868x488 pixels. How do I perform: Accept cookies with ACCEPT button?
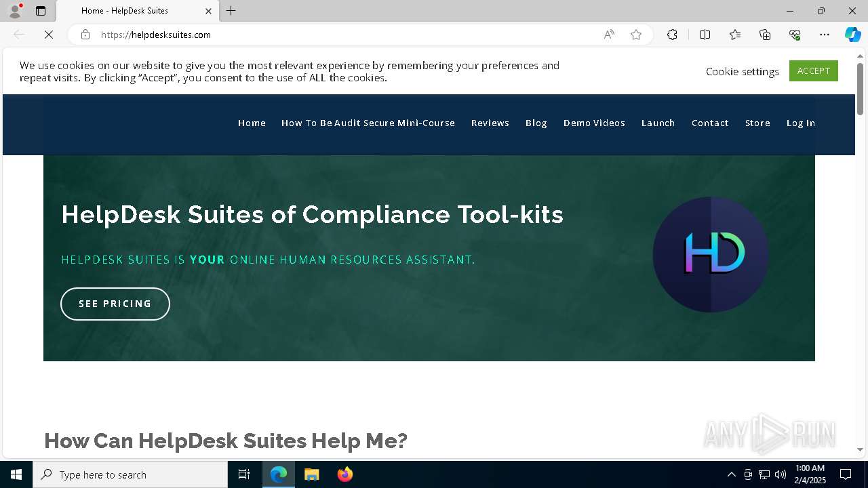point(814,70)
